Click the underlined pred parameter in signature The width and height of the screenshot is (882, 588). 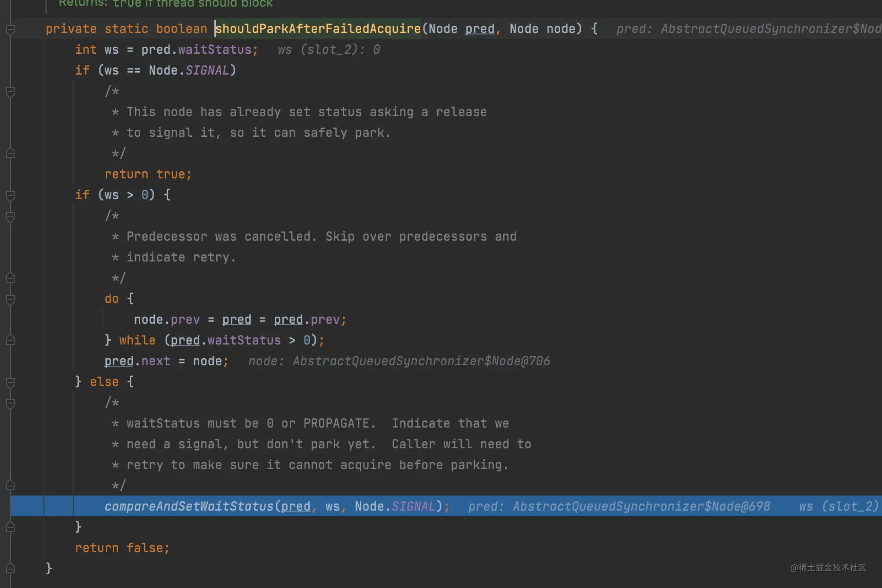coord(480,29)
